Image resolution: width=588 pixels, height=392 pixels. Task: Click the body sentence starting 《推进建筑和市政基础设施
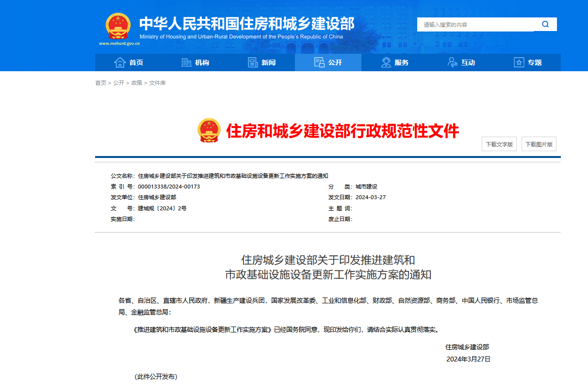[286, 329]
